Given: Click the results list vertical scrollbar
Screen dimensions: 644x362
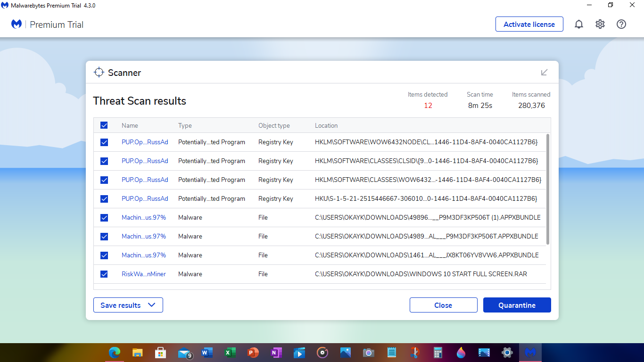Looking at the screenshot, I should tap(548, 189).
